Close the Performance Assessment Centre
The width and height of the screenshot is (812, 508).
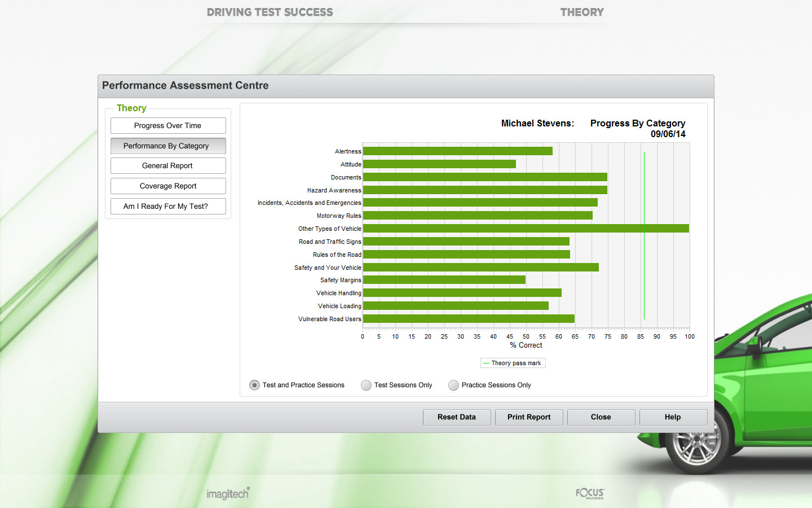[x=601, y=417]
